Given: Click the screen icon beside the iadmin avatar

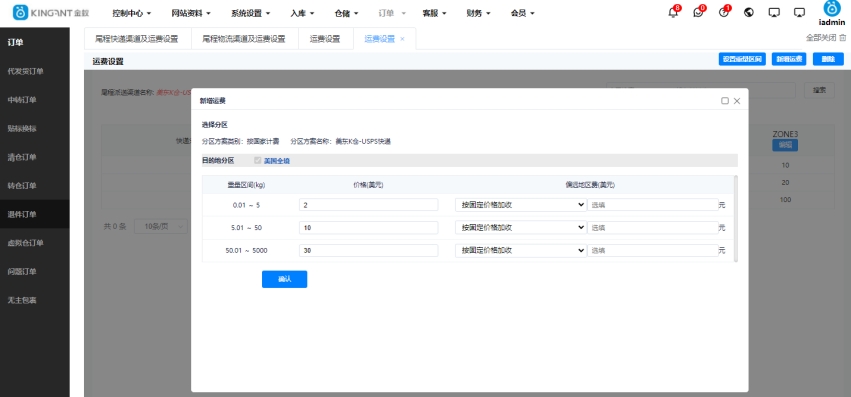Looking at the screenshot, I should (799, 13).
